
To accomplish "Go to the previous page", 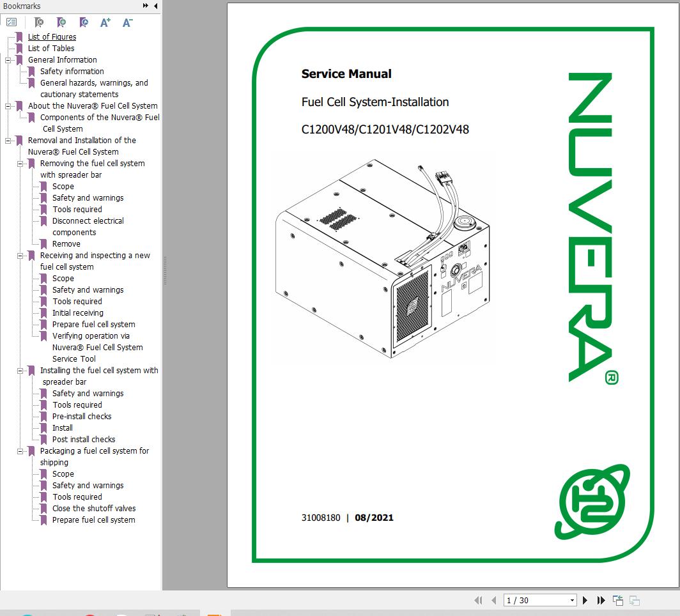I will coord(493,601).
